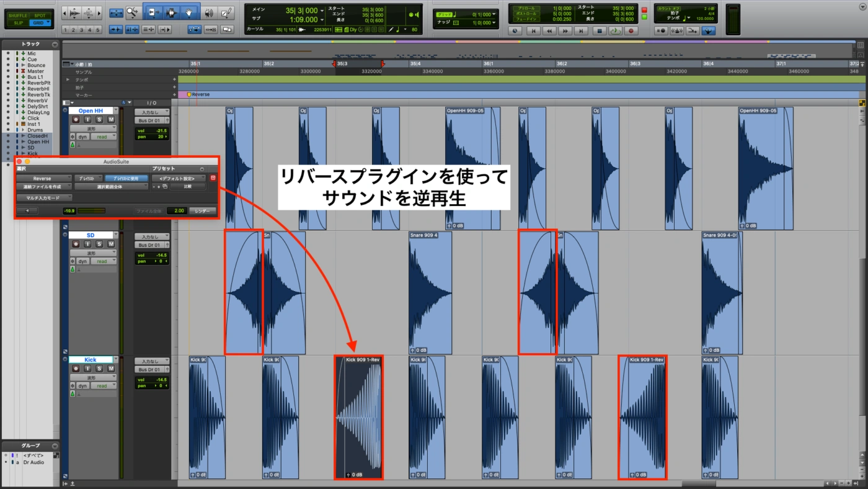Image resolution: width=868 pixels, height=489 pixels.
Task: Open the 選択範囲全体 dropdown
Action: coord(111,186)
